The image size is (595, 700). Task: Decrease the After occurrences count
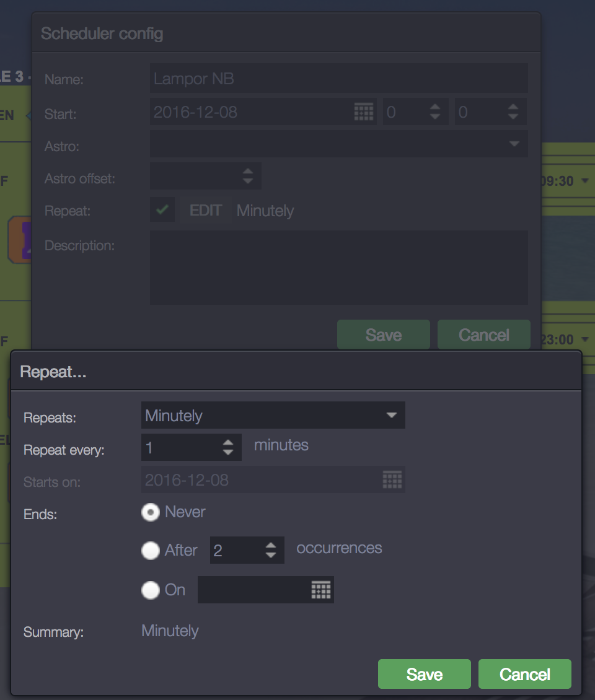[271, 555]
